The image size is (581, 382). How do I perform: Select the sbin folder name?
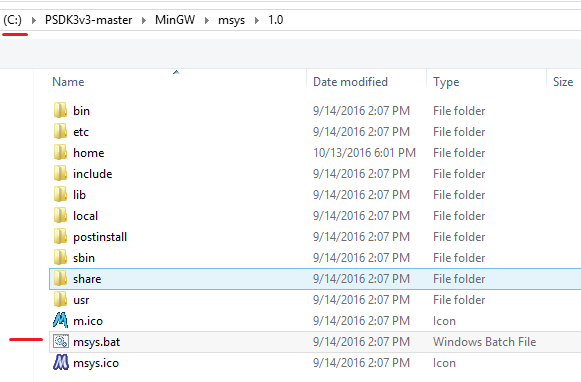[x=84, y=258]
